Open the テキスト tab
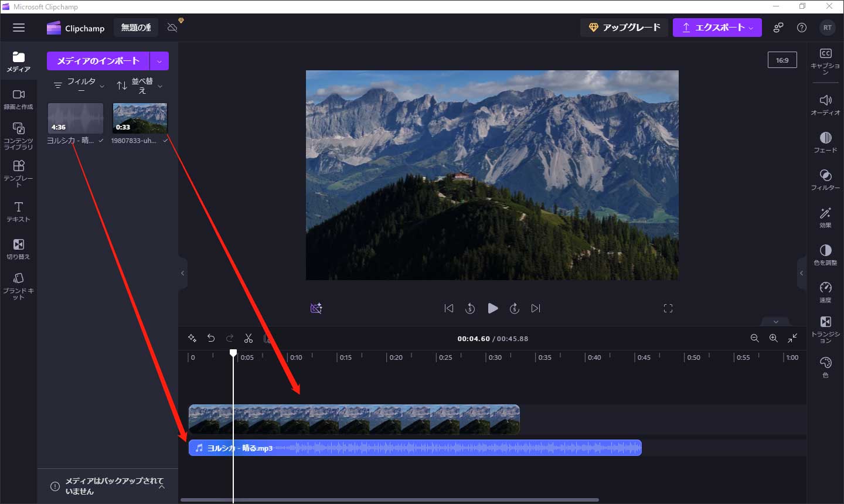The image size is (844, 504). coord(19,212)
